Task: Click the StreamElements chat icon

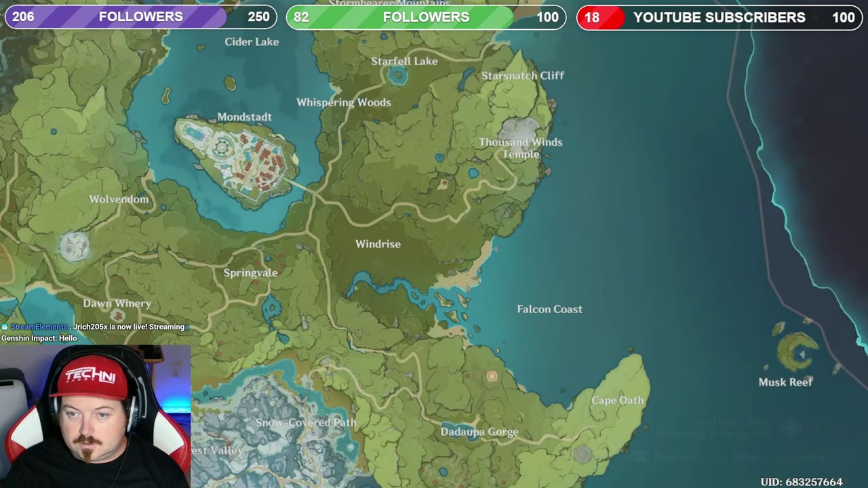Action: click(x=5, y=327)
